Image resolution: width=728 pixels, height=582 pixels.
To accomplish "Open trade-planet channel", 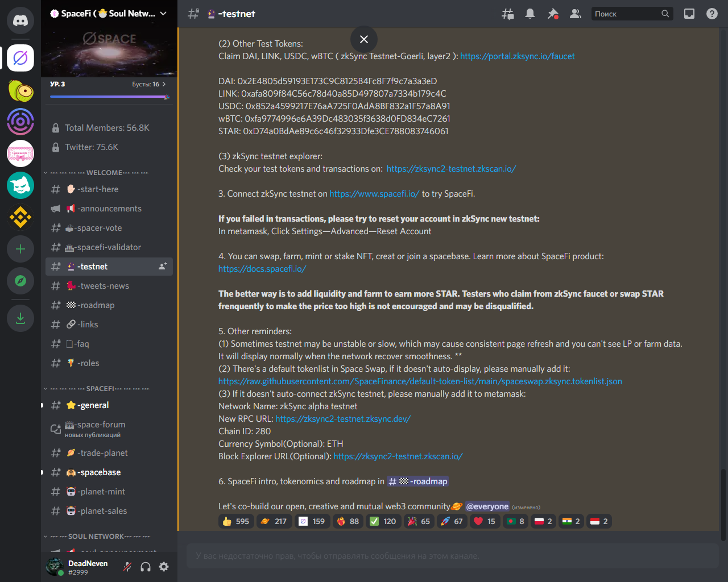I will [x=109, y=453].
